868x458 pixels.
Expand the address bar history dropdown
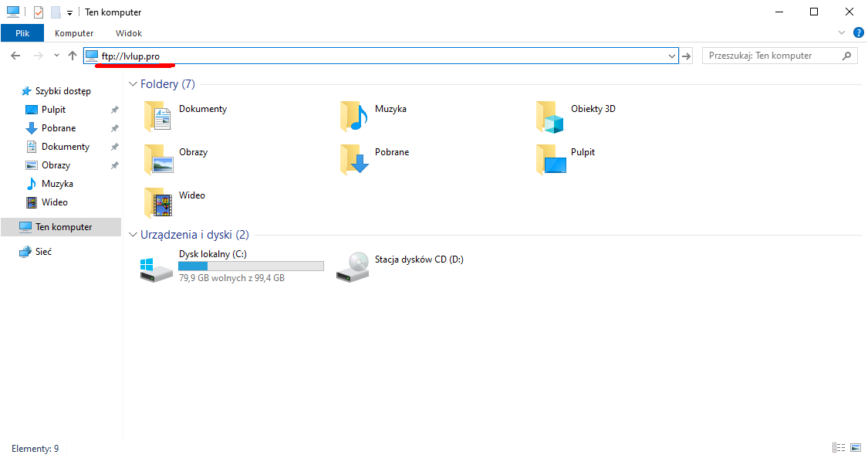[672, 56]
